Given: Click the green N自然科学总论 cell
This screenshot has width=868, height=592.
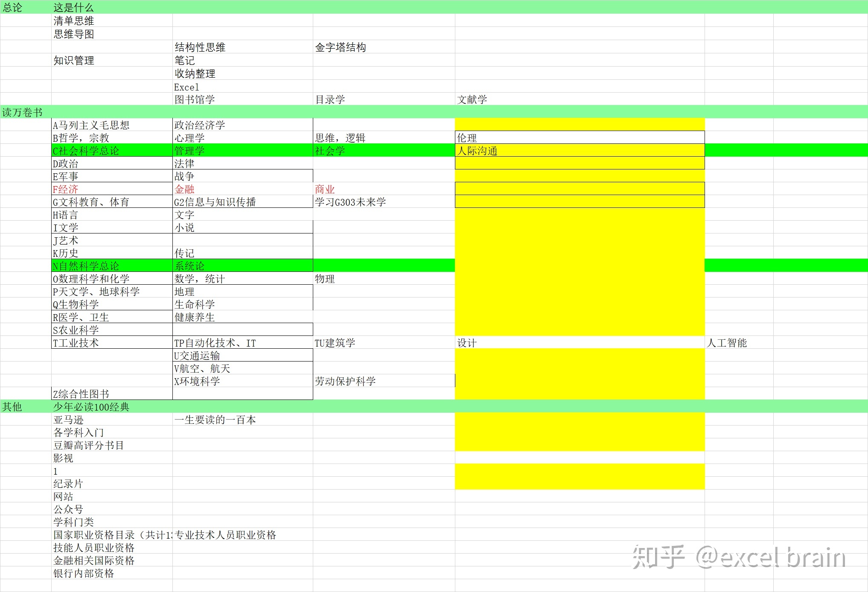Looking at the screenshot, I should 86,266.
